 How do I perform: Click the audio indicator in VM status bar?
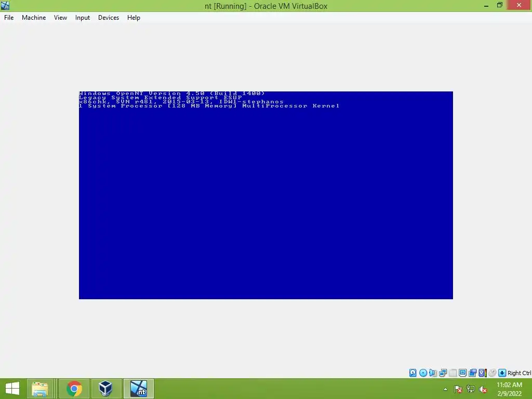pyautogui.click(x=433, y=373)
